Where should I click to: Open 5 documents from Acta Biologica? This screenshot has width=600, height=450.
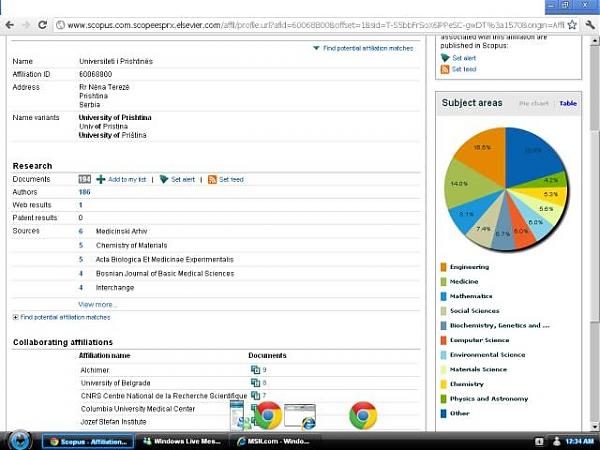point(81,259)
